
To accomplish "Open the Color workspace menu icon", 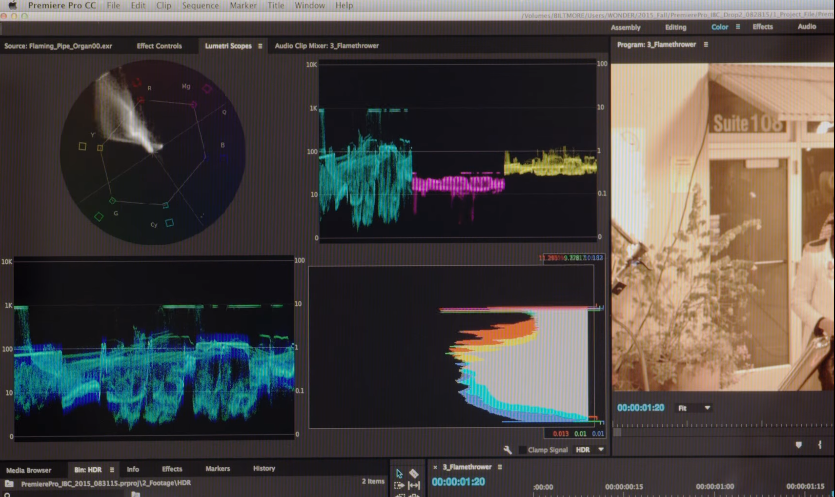I will coord(738,27).
